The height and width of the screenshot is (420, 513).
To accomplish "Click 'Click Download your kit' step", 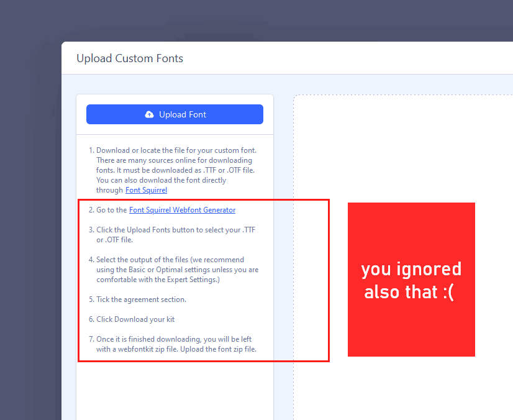I will click(x=132, y=319).
